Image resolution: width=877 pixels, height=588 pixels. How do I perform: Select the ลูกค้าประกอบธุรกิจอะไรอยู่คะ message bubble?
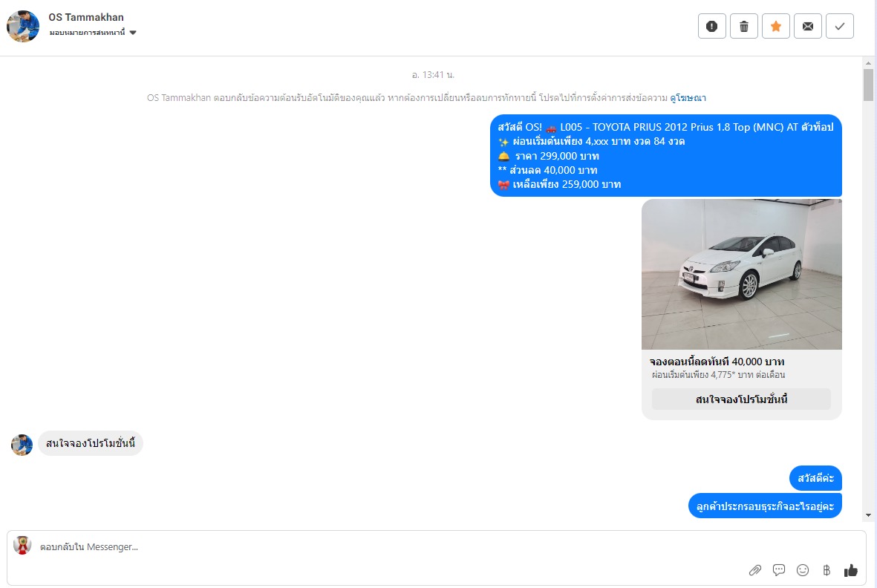click(765, 506)
